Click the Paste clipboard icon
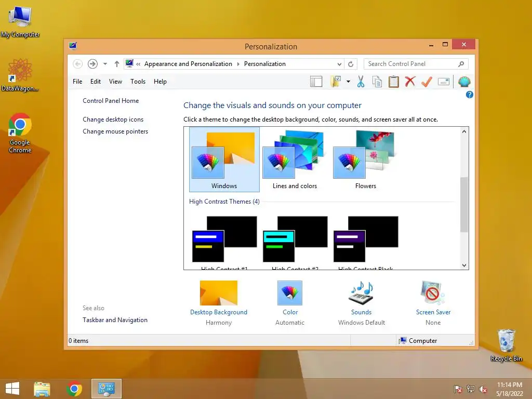Viewport: 532px width, 399px height. (x=394, y=82)
